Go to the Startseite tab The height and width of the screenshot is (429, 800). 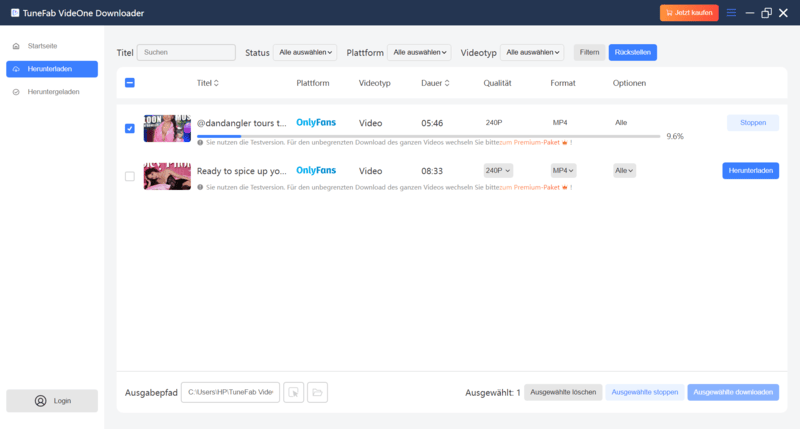[42, 47]
